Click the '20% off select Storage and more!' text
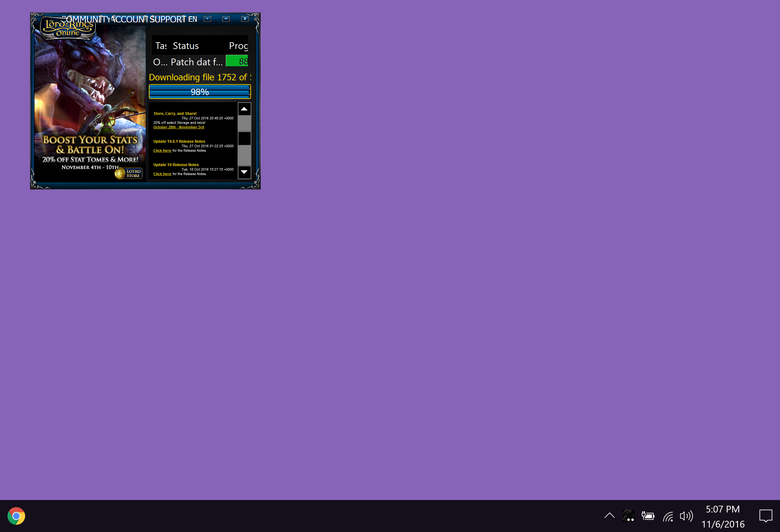Image resolution: width=780 pixels, height=532 pixels. (179, 123)
